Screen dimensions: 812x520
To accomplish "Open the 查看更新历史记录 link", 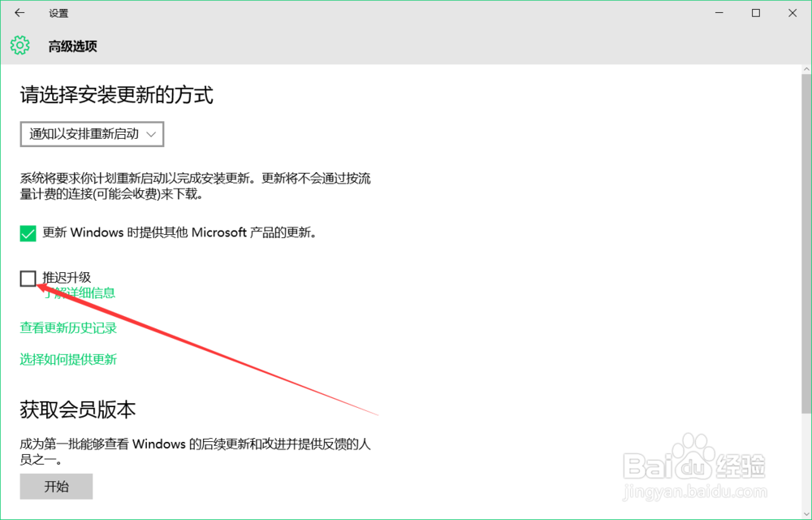I will [x=68, y=327].
